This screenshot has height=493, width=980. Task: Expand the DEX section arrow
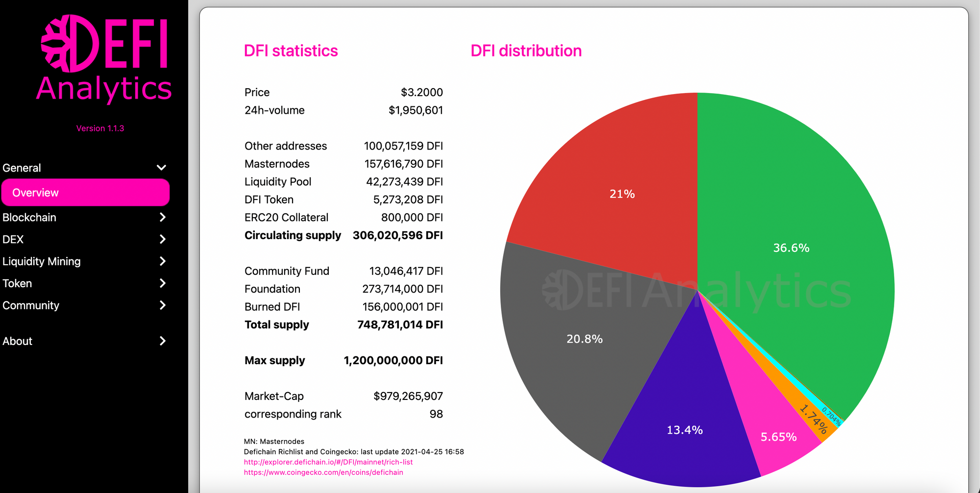point(163,239)
